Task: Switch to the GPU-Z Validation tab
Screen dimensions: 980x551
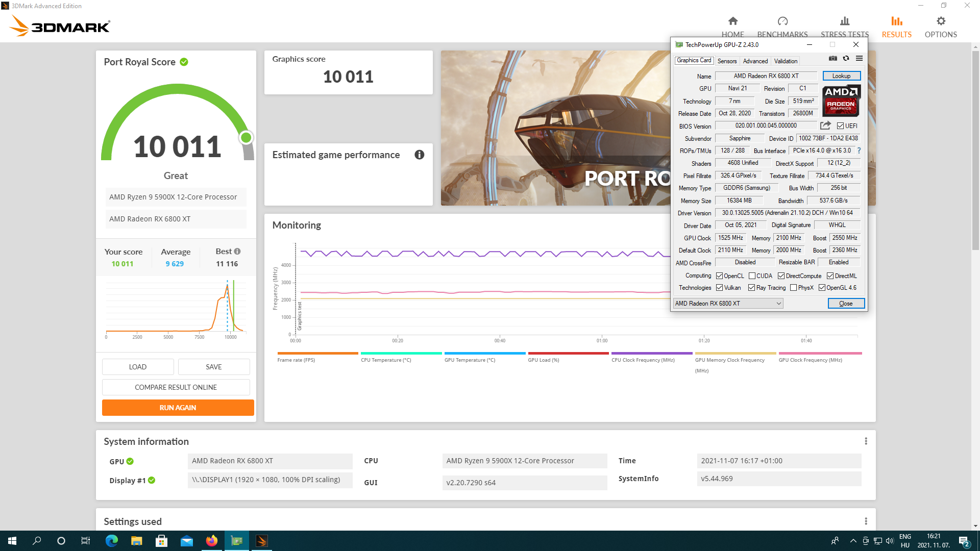Action: pyautogui.click(x=786, y=61)
